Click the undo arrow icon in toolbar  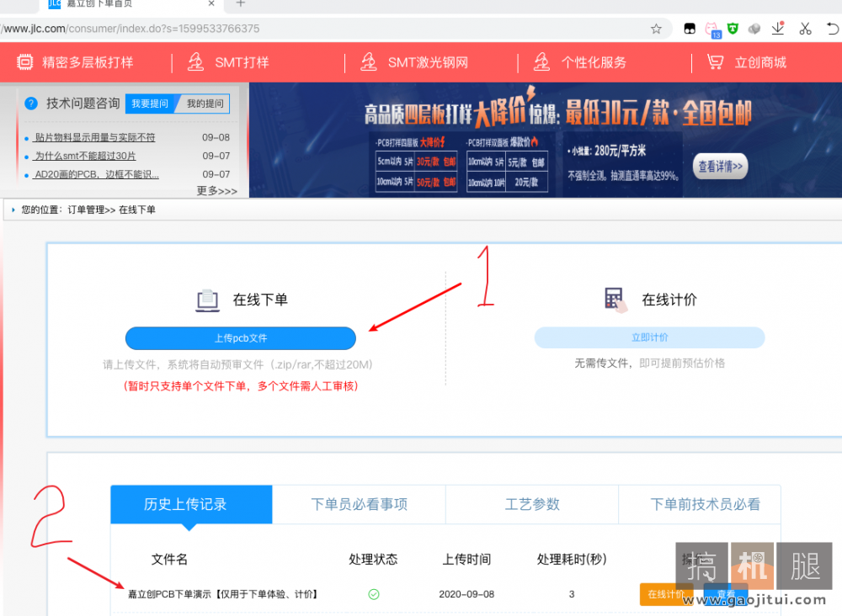833,29
